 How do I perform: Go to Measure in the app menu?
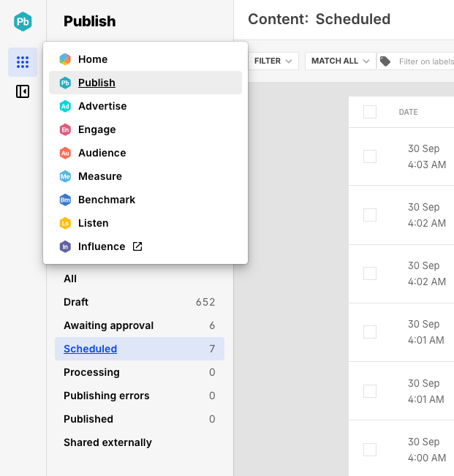pos(145,176)
